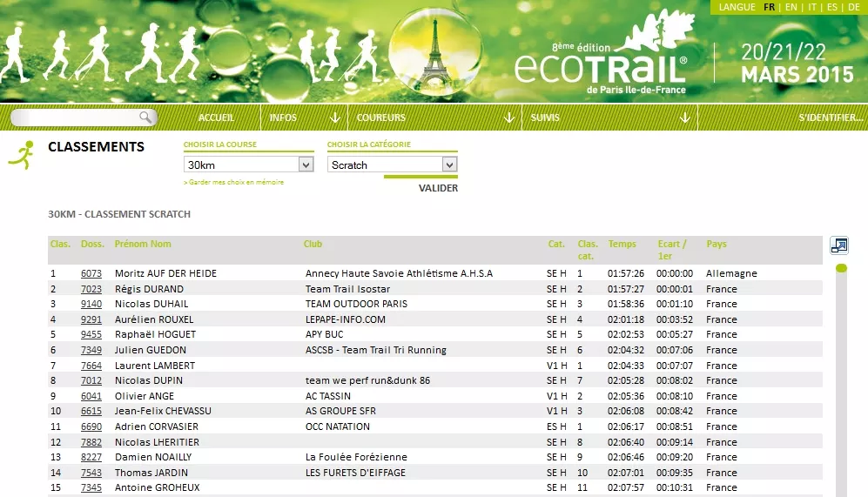
Task: Click club OCC NATATION
Action: point(338,426)
